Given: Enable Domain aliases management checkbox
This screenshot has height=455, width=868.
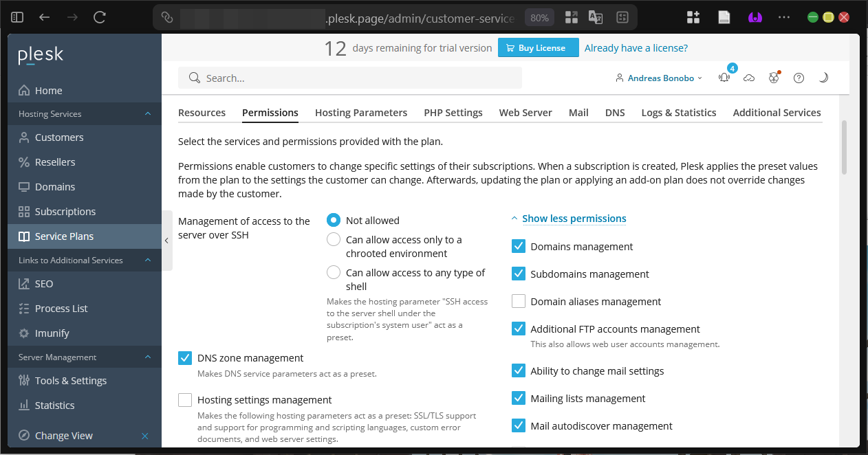Looking at the screenshot, I should point(519,302).
